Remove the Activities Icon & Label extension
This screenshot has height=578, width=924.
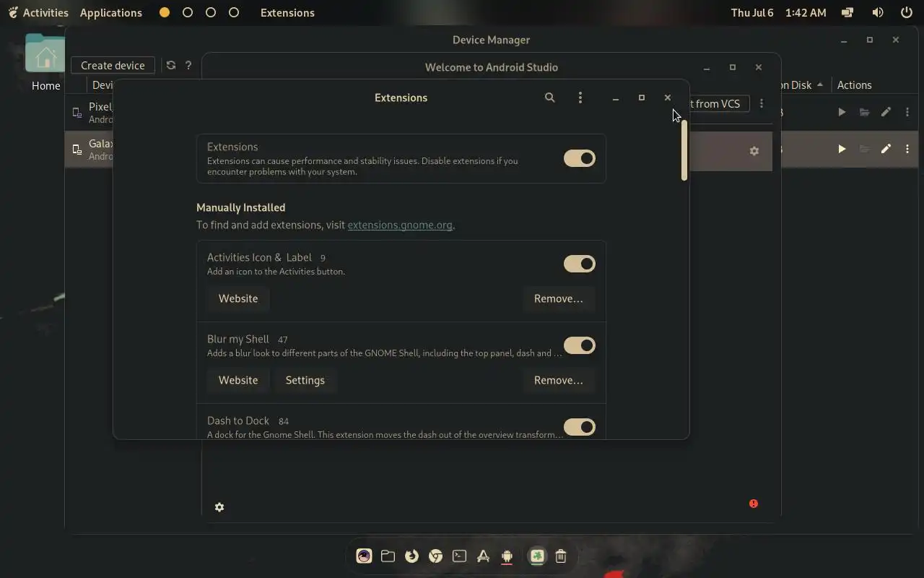559,298
